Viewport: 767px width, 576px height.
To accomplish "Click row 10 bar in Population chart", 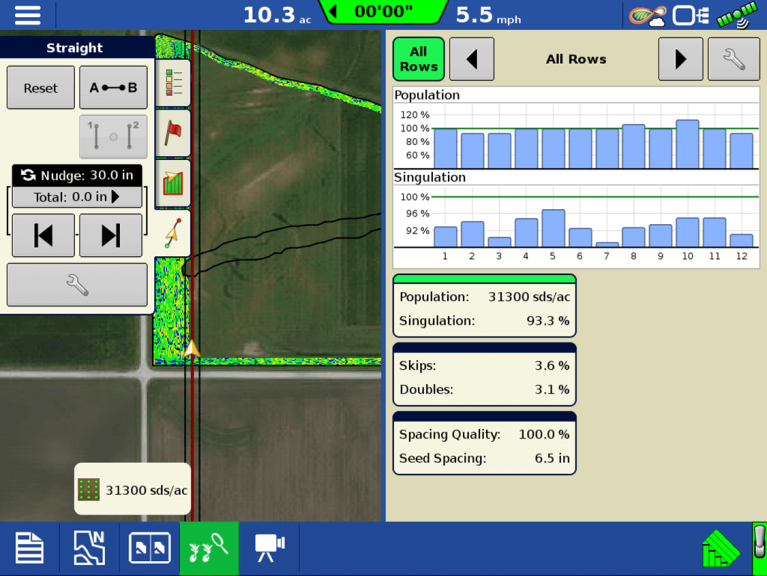I will pyautogui.click(x=687, y=144).
